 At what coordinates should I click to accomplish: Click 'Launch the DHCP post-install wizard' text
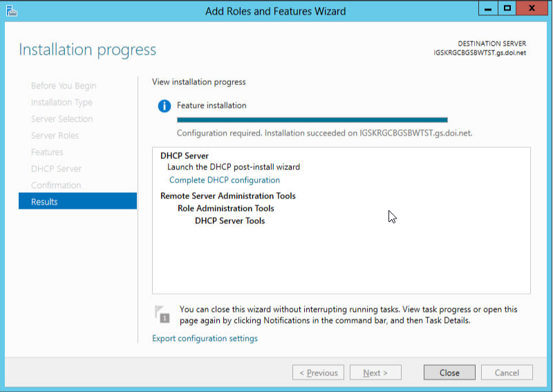tap(234, 167)
